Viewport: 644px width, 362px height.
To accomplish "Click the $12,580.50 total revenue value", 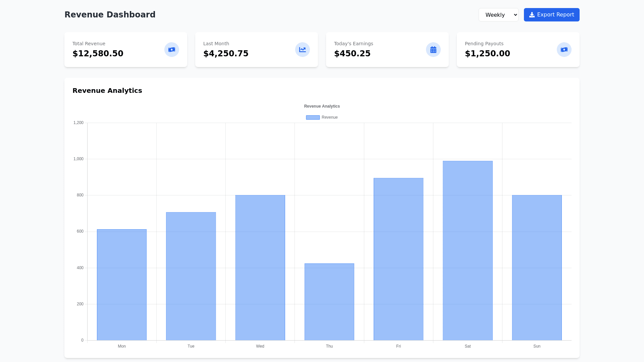I will click(x=98, y=54).
